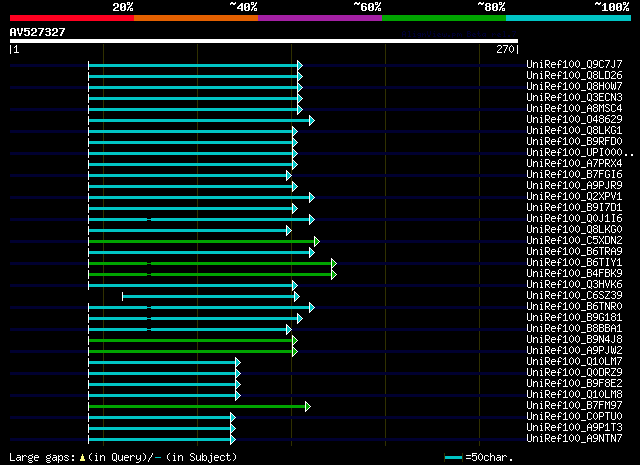Select the UniRef100_B7FM97 label
The width and height of the screenshot is (640, 465).
point(574,406)
